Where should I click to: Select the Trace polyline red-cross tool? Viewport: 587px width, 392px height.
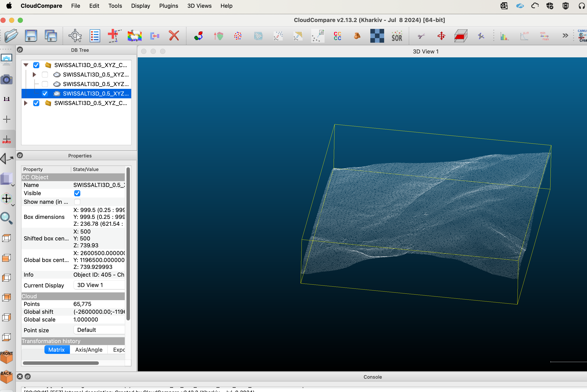pos(115,36)
